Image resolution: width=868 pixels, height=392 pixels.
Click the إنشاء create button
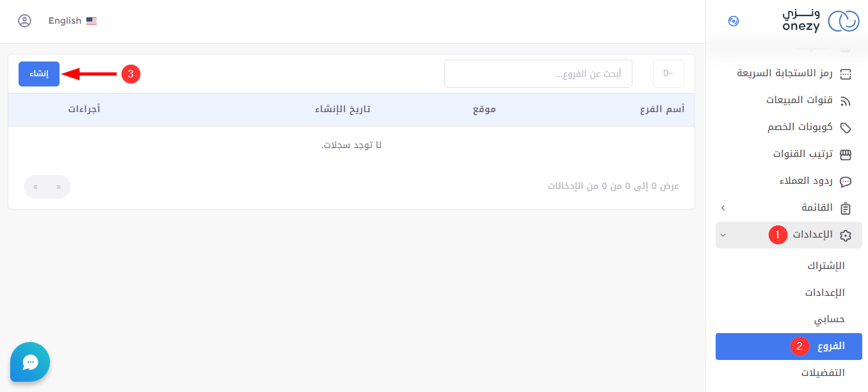point(39,74)
